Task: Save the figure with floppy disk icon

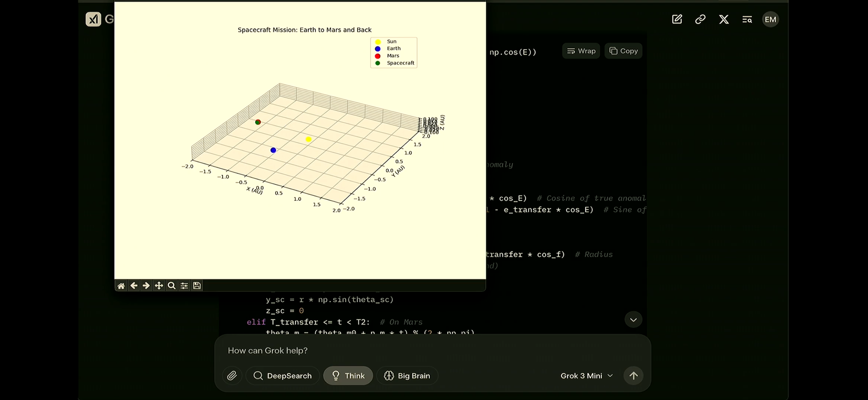Action: (x=197, y=286)
